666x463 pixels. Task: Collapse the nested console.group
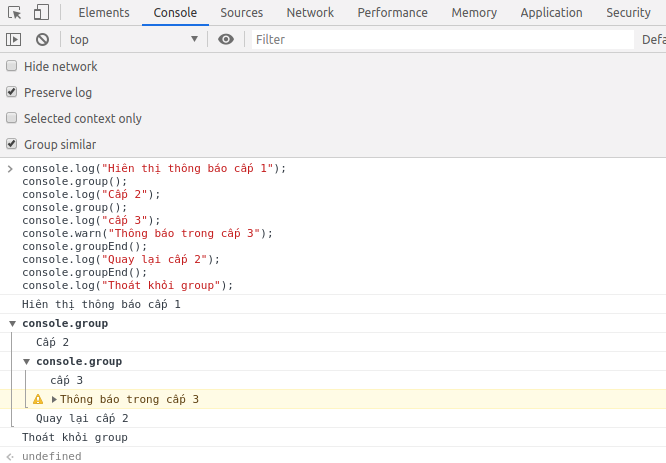pos(26,361)
